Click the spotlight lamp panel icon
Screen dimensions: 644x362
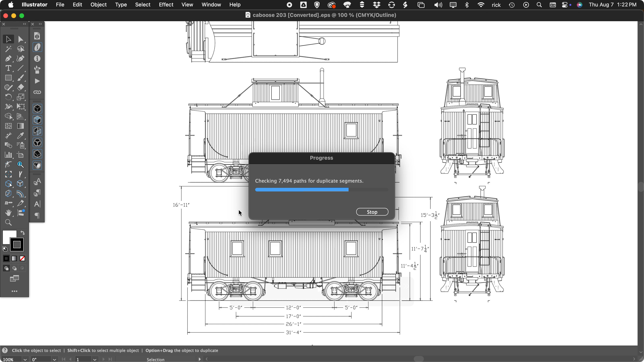coord(37,165)
